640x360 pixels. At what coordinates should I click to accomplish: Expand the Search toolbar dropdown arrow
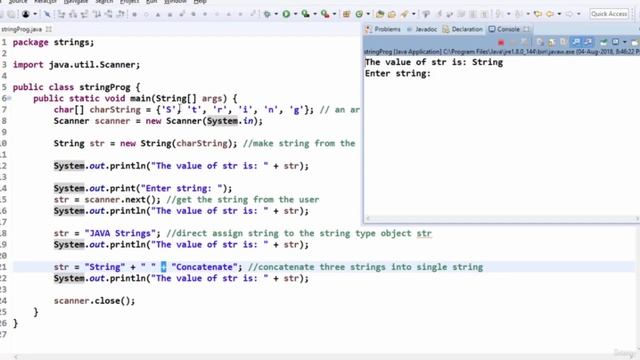tap(413, 14)
